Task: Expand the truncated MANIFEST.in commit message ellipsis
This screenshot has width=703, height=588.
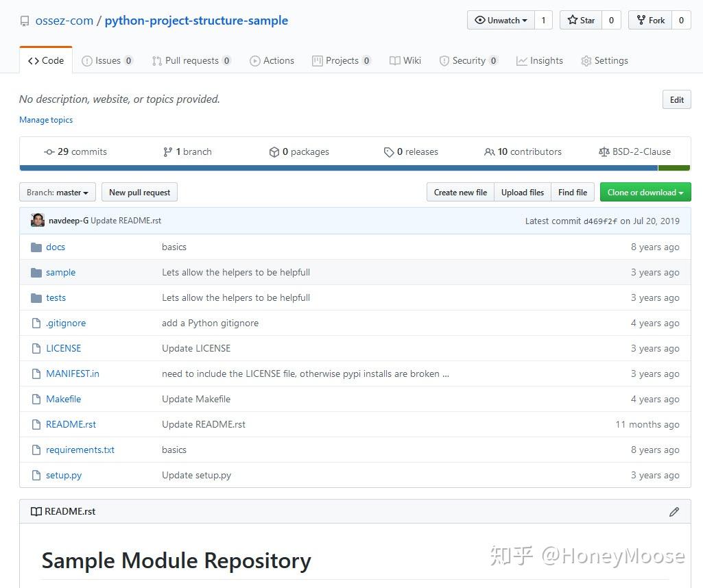Action: click(446, 374)
